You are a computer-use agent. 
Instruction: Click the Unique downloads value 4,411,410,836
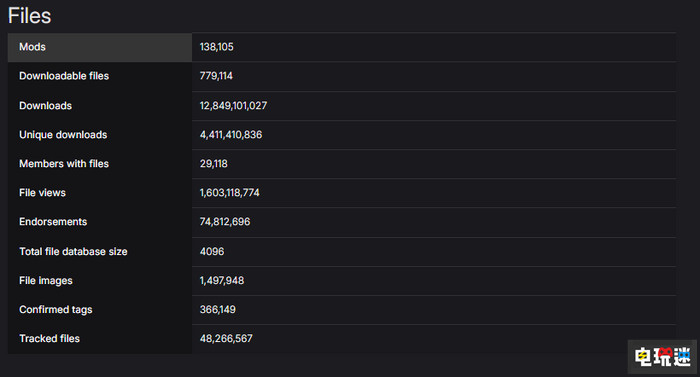point(231,135)
